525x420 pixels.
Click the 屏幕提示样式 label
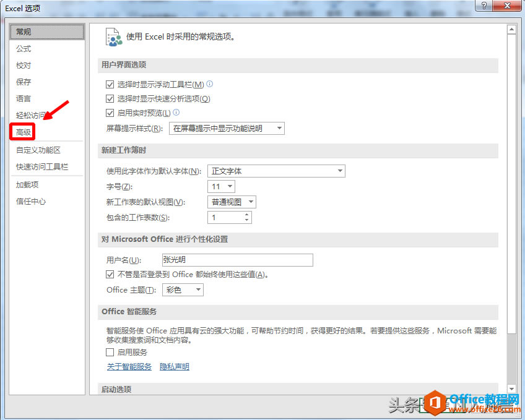pyautogui.click(x=134, y=129)
